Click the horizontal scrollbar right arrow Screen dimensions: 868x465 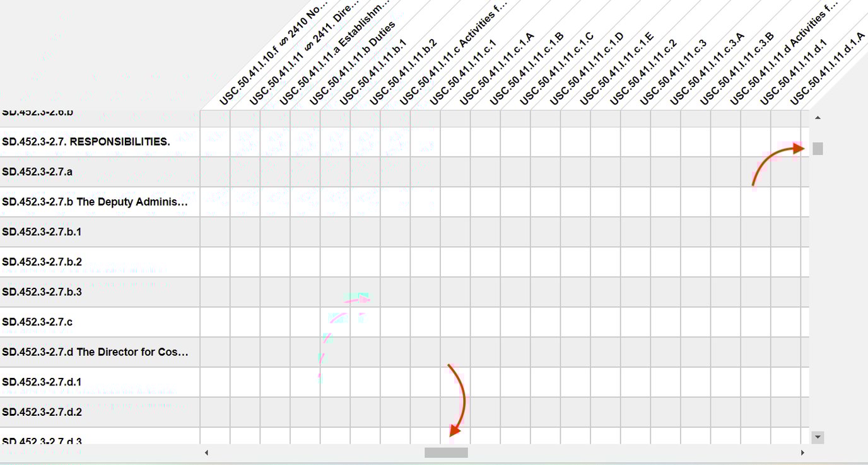pyautogui.click(x=802, y=452)
